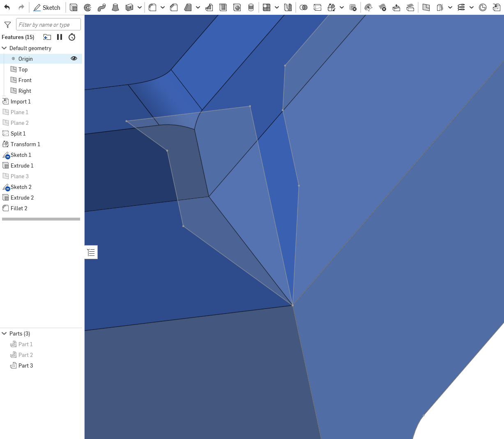Select the Sketch tool in the toolbar
This screenshot has height=439, width=504.
[47, 7]
